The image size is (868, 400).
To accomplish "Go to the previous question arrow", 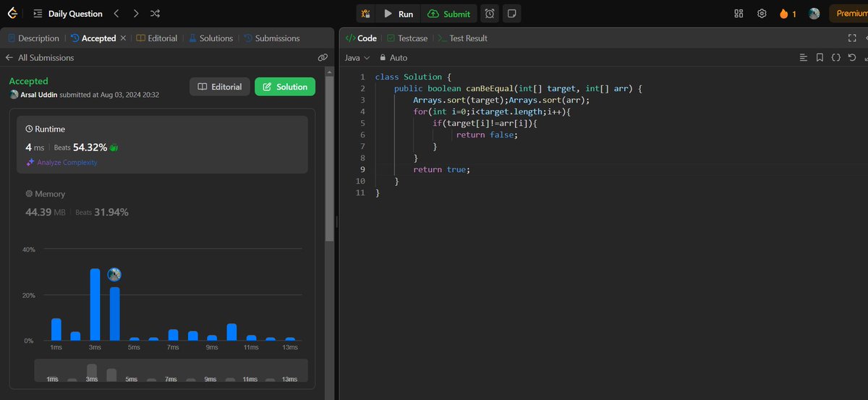I will pos(116,14).
